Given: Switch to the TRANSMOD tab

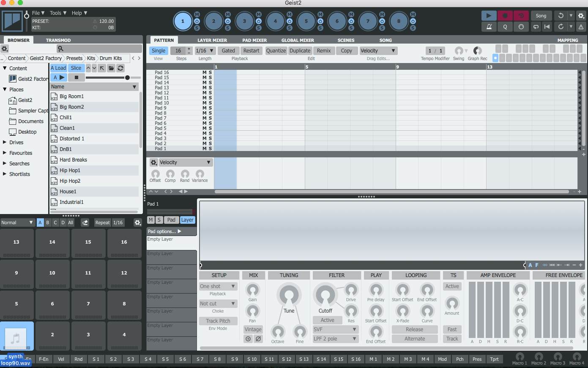Looking at the screenshot, I should click(58, 40).
